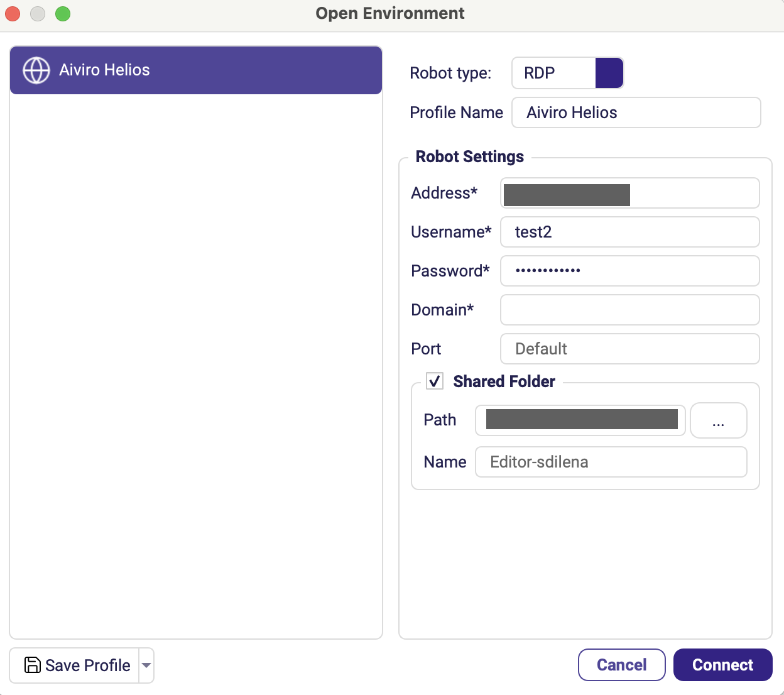Screen dimensions: 784x695
Task: Select the Aiviro Helios profile in the list
Action: 196,70
